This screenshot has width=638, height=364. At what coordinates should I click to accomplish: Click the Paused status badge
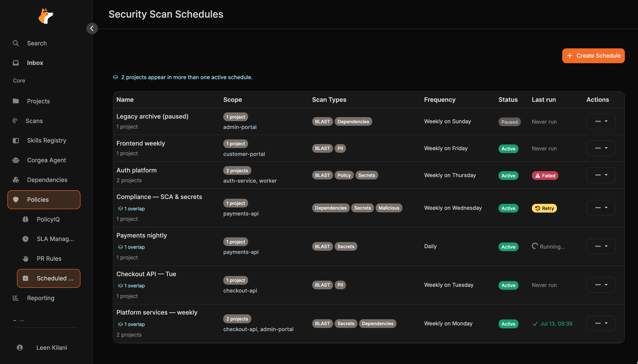click(x=509, y=122)
